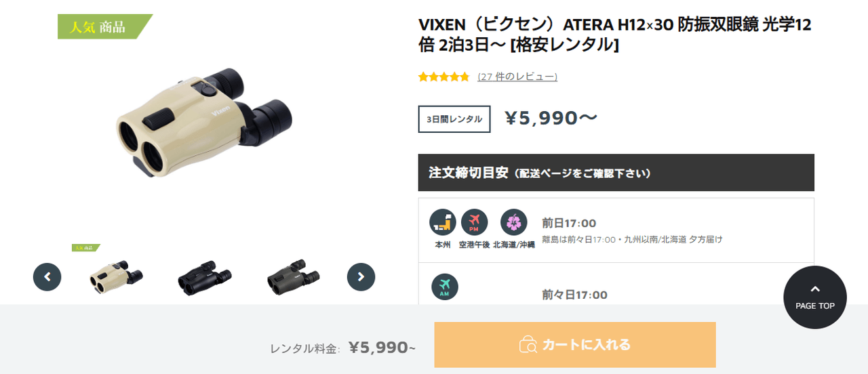Select the dark green binoculars thumbnail
The width and height of the screenshot is (868, 374).
coord(293,276)
